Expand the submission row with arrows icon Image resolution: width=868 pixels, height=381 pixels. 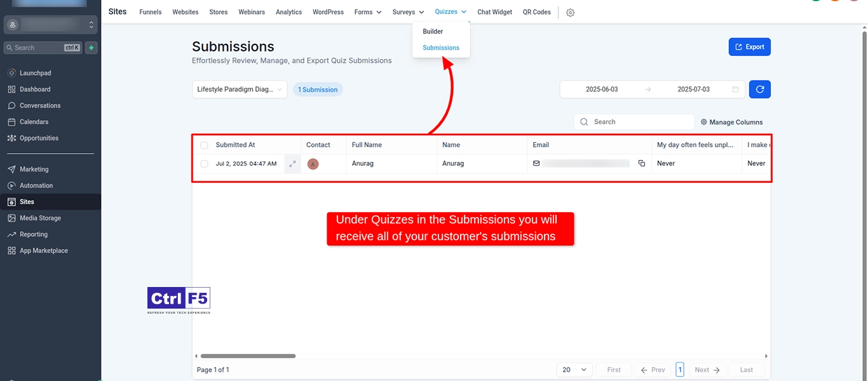point(292,164)
